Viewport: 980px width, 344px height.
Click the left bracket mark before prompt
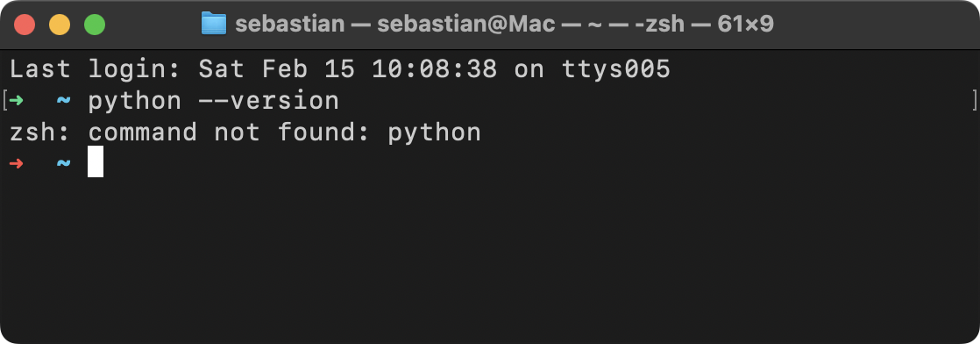(x=5, y=101)
